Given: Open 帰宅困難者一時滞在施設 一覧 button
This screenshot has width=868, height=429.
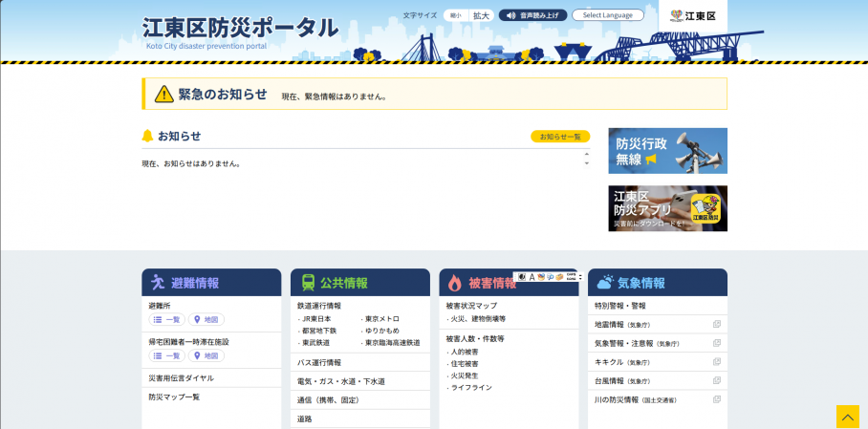Looking at the screenshot, I should pos(167,356).
